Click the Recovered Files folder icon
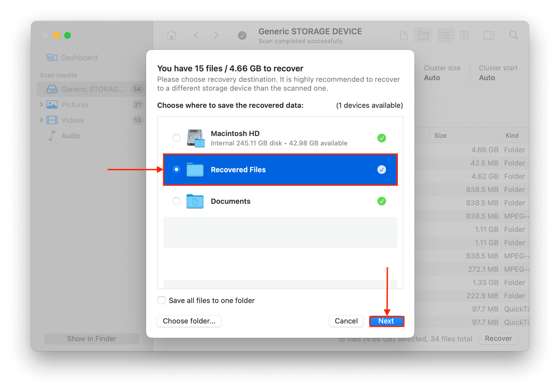Screen dimensions: 560x392 point(195,169)
